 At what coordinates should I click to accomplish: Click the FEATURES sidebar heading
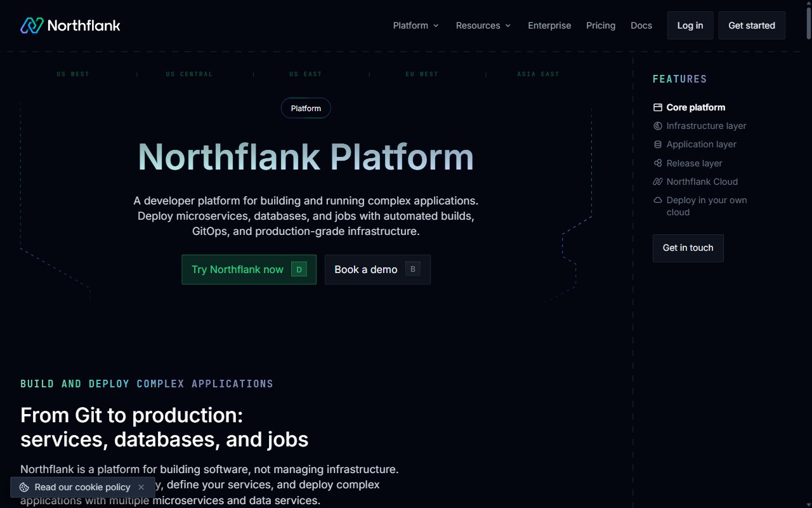tap(679, 79)
